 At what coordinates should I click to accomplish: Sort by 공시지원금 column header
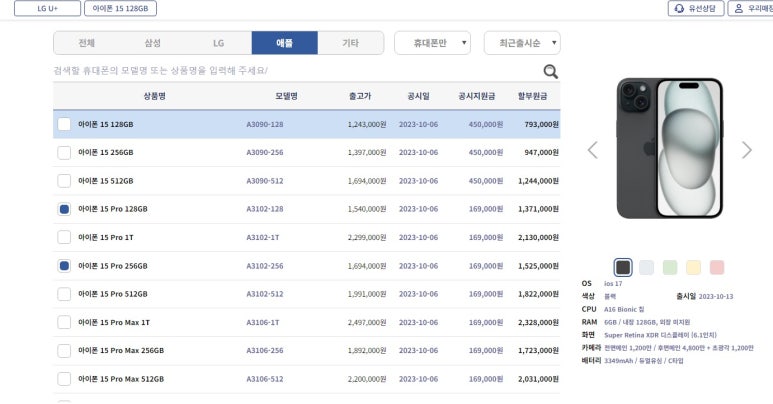tap(476, 96)
